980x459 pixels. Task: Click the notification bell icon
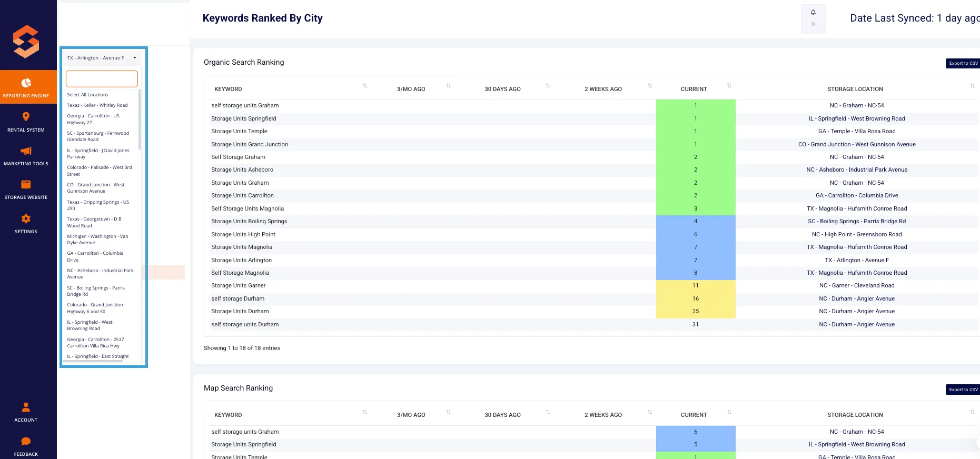(813, 12)
